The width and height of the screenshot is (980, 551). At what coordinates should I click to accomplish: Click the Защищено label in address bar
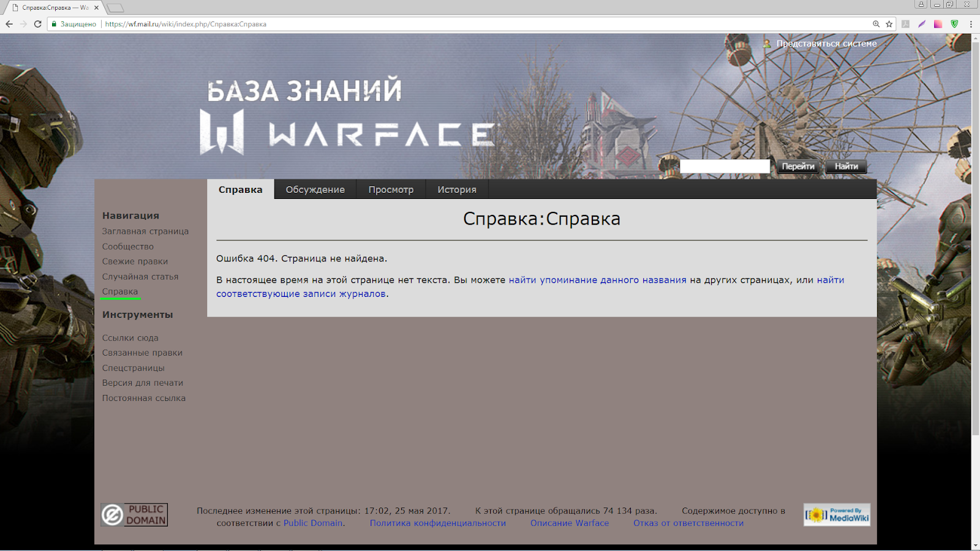tap(78, 24)
